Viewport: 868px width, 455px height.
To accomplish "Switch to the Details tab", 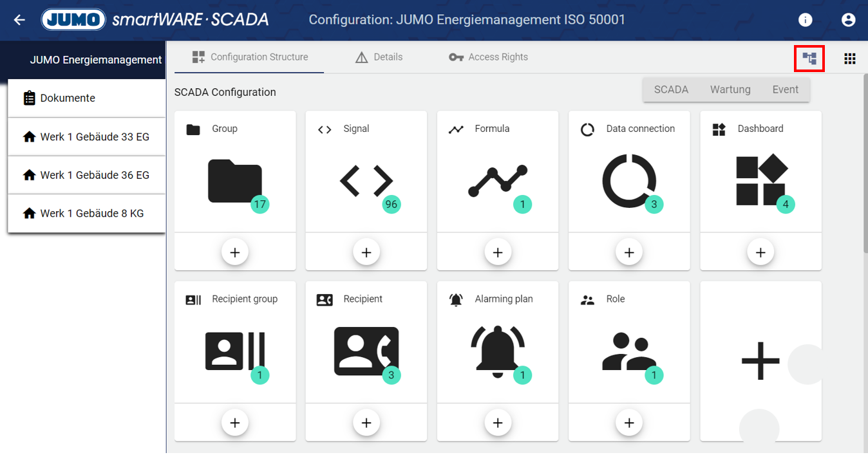I will (379, 57).
